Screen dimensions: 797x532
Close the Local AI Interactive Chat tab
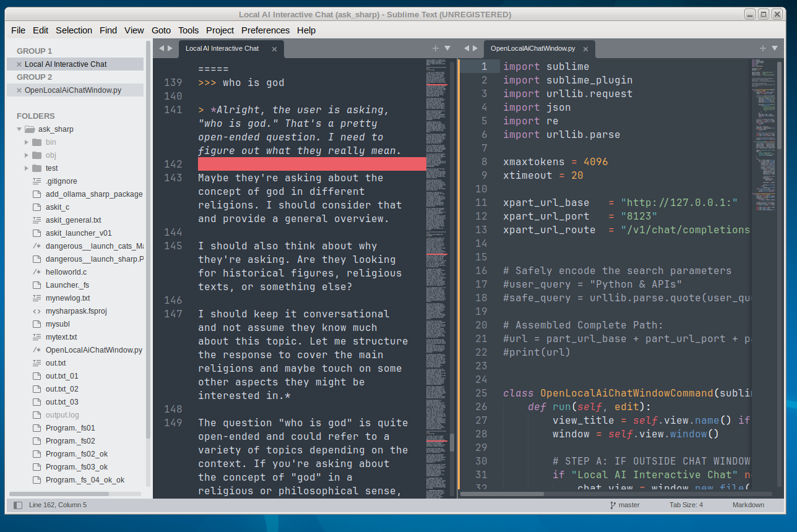[x=274, y=49]
